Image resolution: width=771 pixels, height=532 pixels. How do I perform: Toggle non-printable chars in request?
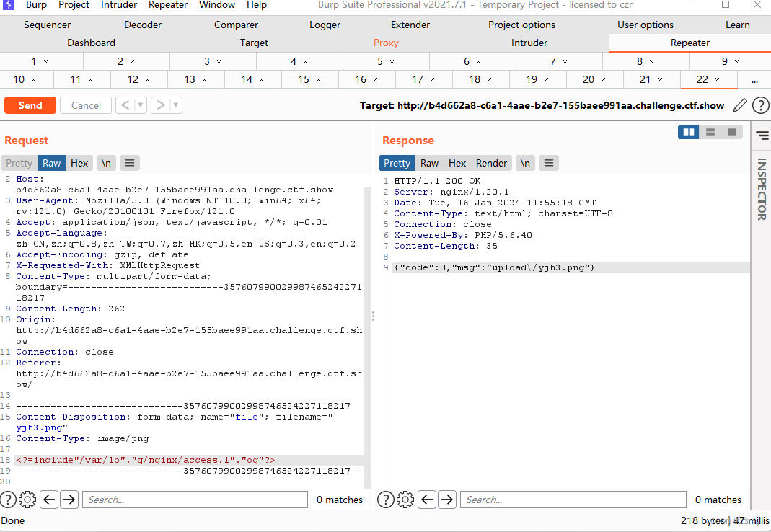(x=106, y=163)
